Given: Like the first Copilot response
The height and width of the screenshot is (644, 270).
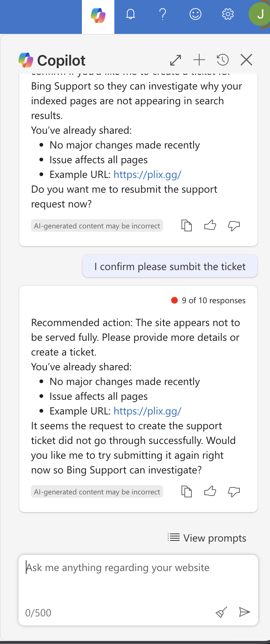Looking at the screenshot, I should tap(210, 225).
